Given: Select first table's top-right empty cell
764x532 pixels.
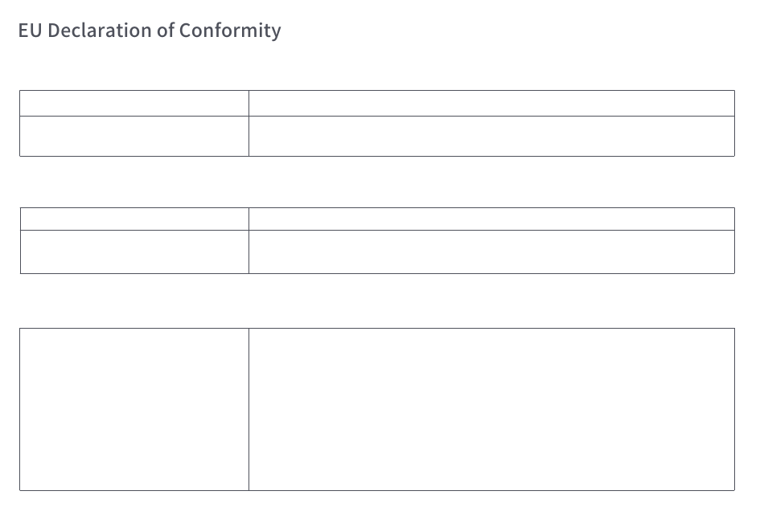Looking at the screenshot, I should (491, 103).
